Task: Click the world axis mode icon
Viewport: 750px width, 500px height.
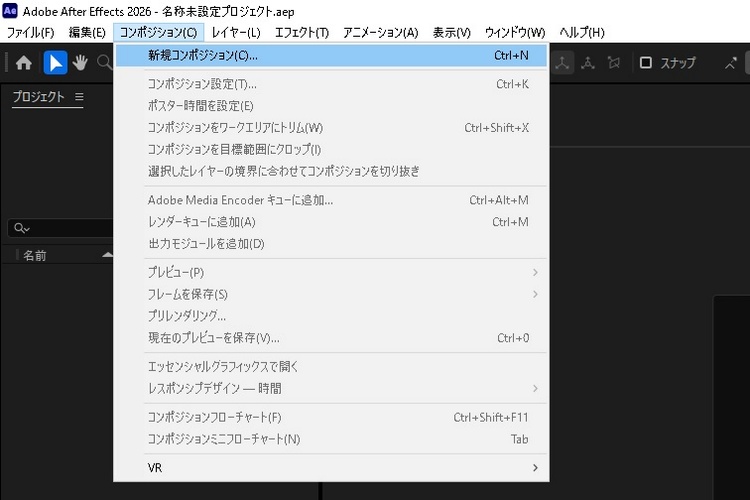Action: click(588, 63)
